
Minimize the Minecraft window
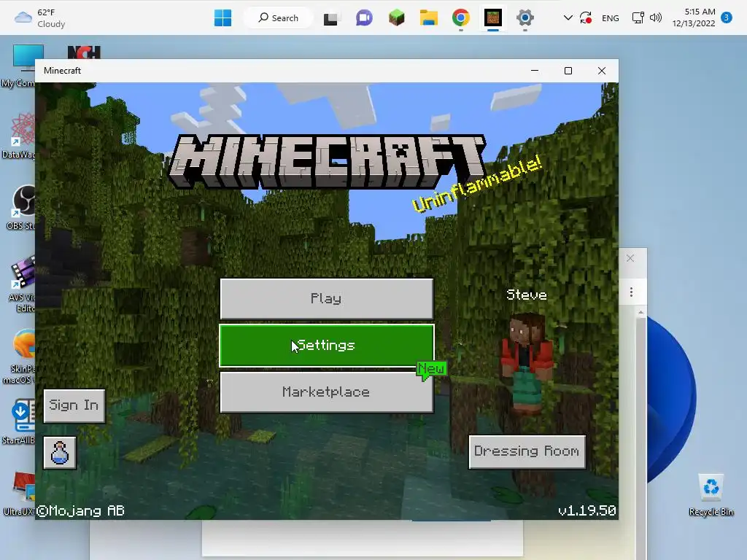[535, 71]
